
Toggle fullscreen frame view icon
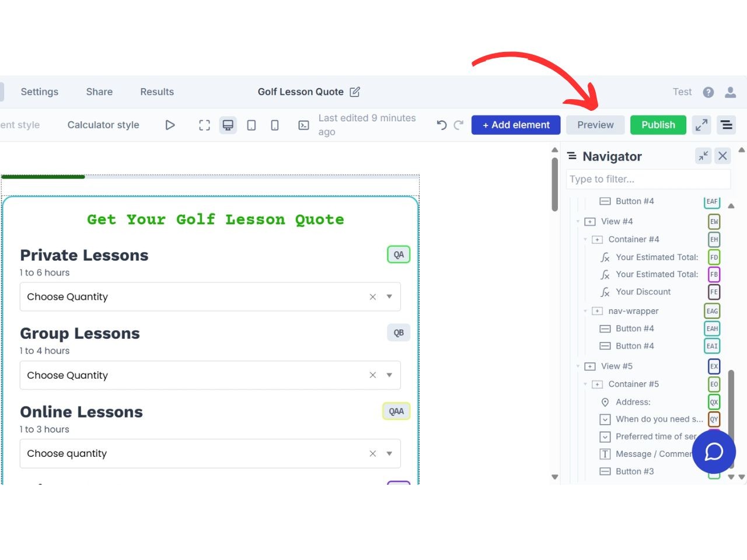pos(204,125)
